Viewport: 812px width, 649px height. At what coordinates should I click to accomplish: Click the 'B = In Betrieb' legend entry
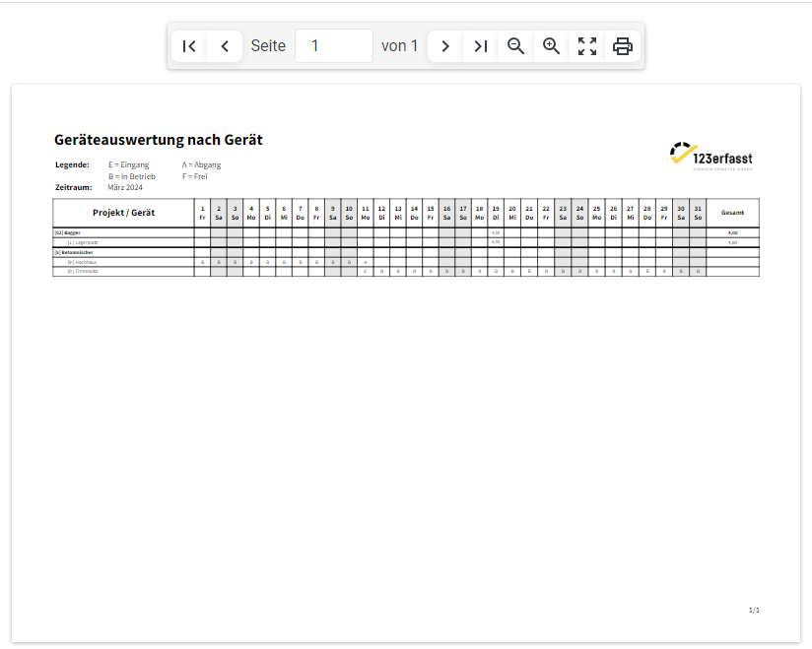[x=131, y=176]
